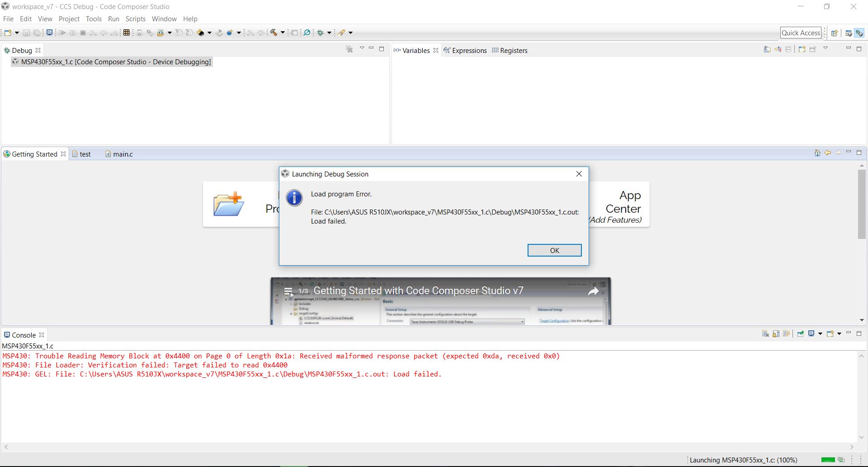The height and width of the screenshot is (467, 868).
Task: Click OK in Launching Debug Session dialog
Action: 554,250
